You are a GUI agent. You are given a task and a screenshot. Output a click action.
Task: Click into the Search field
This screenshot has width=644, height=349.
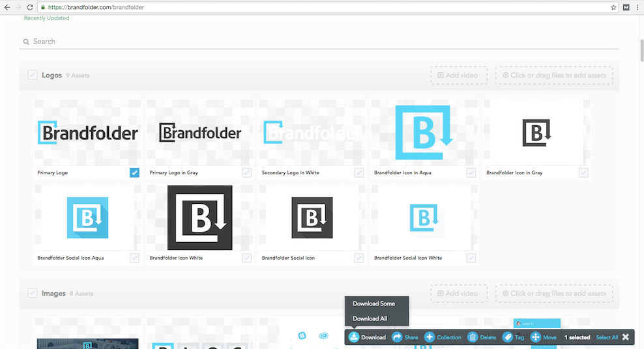click(x=319, y=42)
